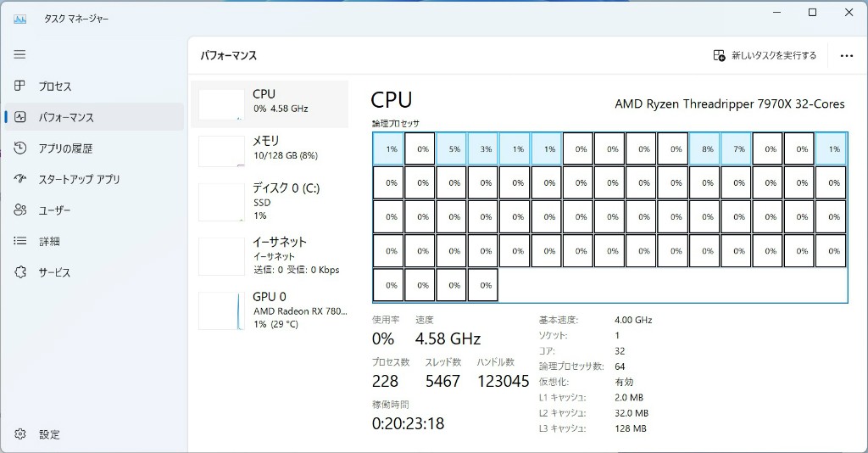Open 設定 gear at bottom
The image size is (868, 453).
(x=20, y=434)
